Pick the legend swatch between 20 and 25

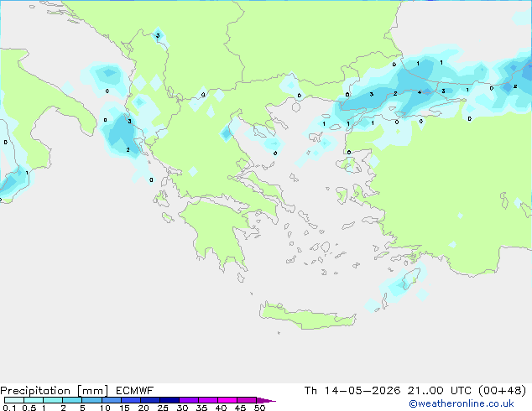point(150,400)
